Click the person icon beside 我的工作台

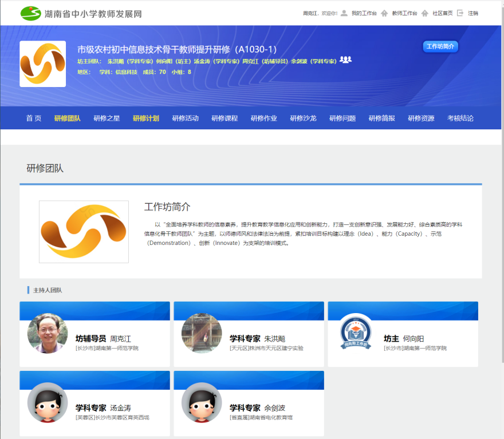point(344,13)
